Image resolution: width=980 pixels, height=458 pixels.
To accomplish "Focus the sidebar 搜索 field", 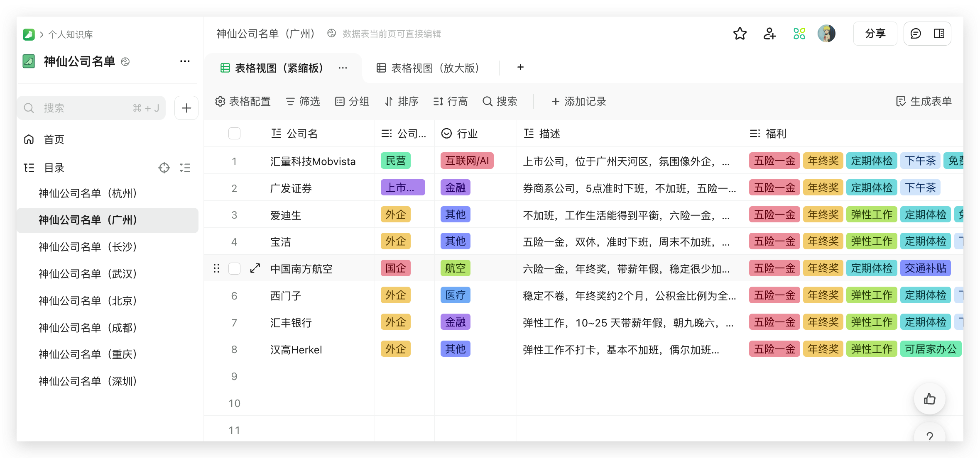I will 83,108.
